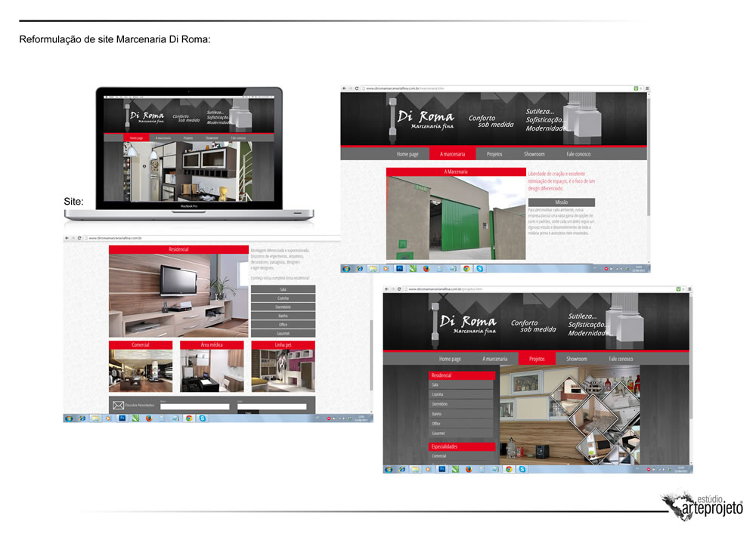Click the first newsletter input field

tap(195, 407)
